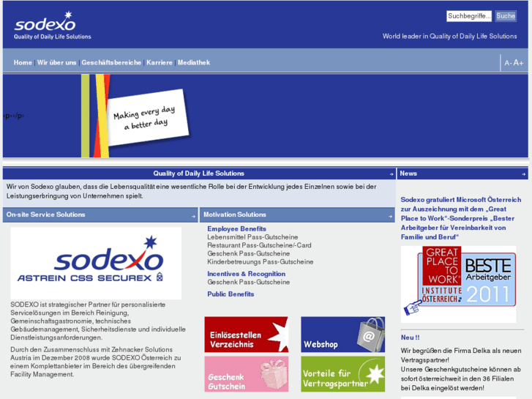
Task: Open the 'Neu !!' news heading
Action: 410,338
